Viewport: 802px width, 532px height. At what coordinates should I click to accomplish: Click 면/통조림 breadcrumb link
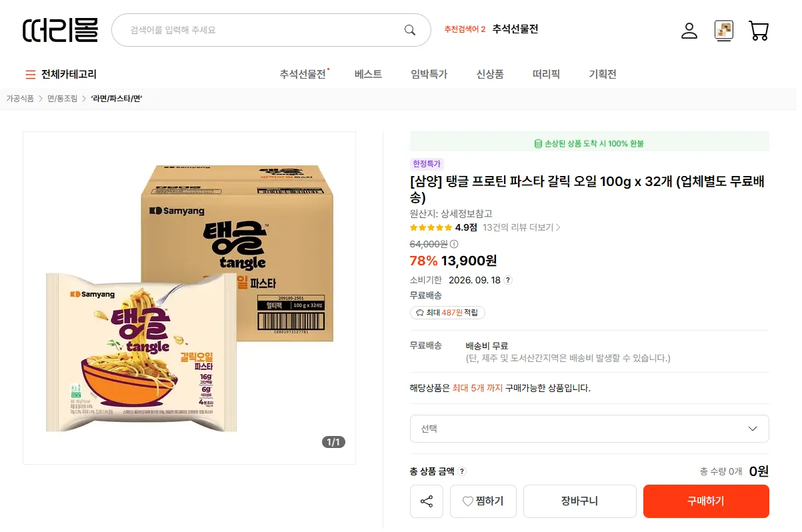point(62,99)
